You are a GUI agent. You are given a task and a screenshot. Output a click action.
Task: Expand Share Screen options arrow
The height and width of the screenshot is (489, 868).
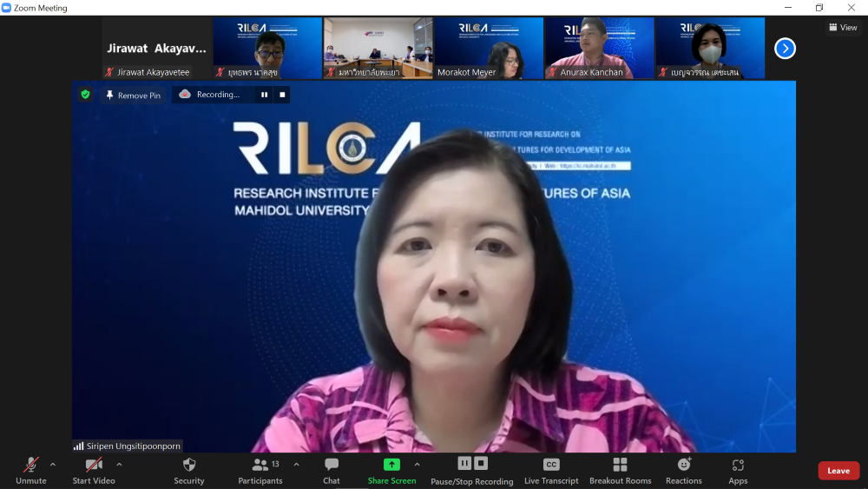tap(417, 465)
